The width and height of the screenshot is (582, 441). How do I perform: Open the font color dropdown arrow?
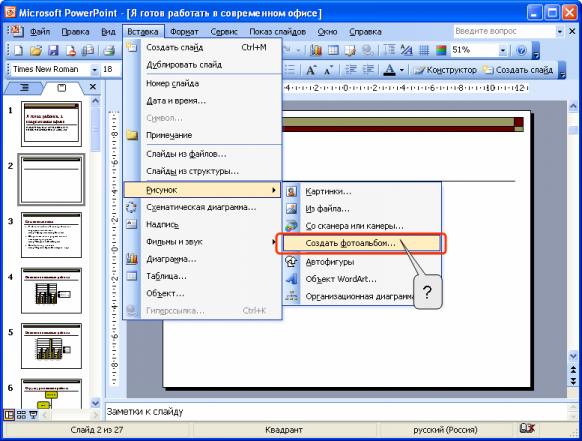[x=402, y=69]
